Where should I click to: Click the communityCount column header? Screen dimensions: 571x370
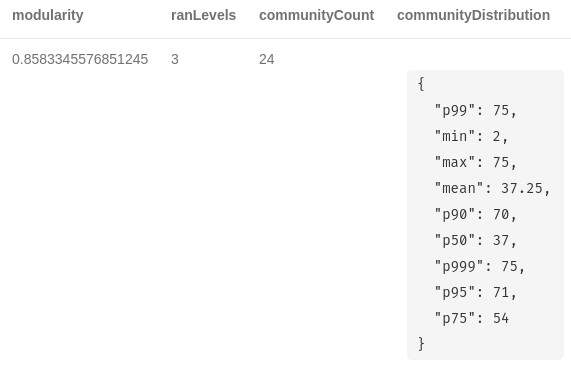316,15
